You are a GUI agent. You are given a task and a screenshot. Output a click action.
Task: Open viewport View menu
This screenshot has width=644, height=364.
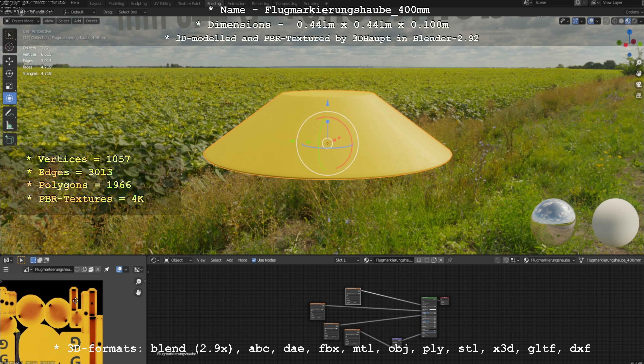tap(49, 21)
